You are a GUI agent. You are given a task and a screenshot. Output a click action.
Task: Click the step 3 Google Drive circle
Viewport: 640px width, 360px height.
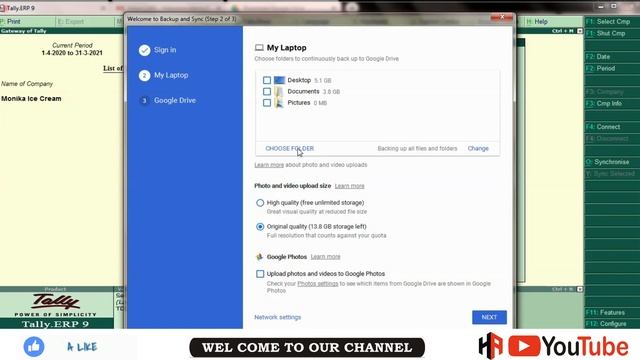click(144, 100)
